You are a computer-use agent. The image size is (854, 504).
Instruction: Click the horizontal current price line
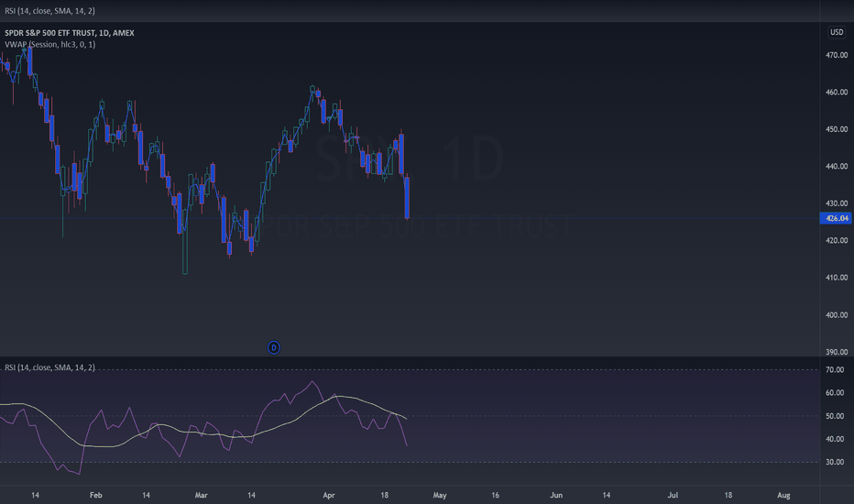point(410,218)
